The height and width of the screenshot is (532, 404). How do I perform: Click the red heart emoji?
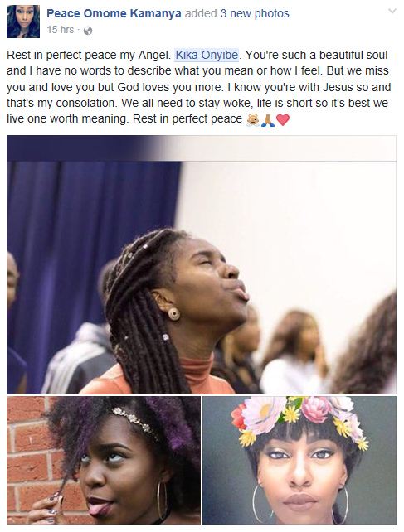(x=283, y=120)
